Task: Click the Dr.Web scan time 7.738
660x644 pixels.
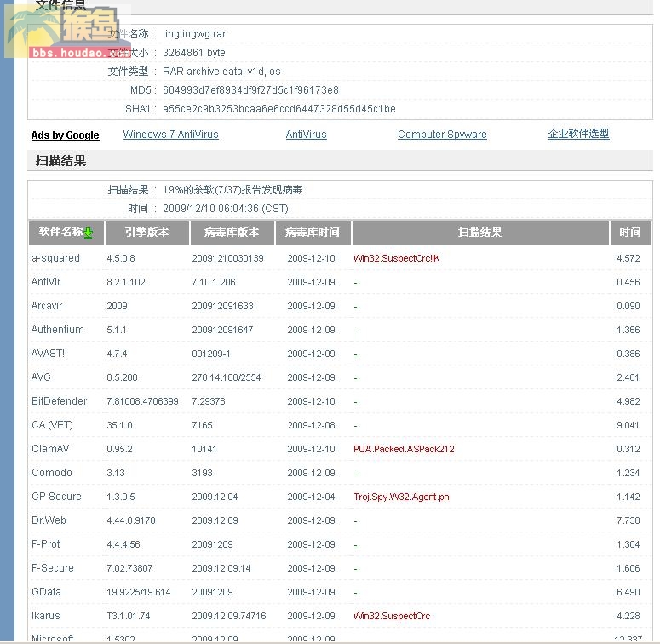Action: 628,520
